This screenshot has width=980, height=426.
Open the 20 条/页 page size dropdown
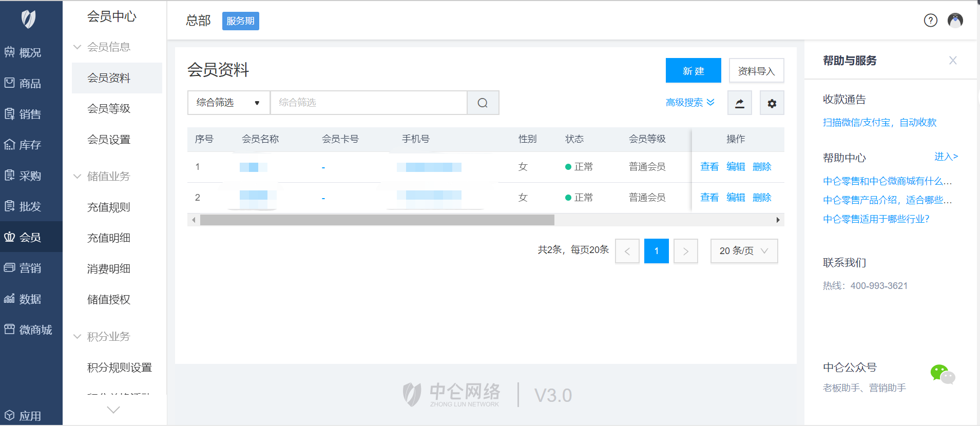click(743, 251)
